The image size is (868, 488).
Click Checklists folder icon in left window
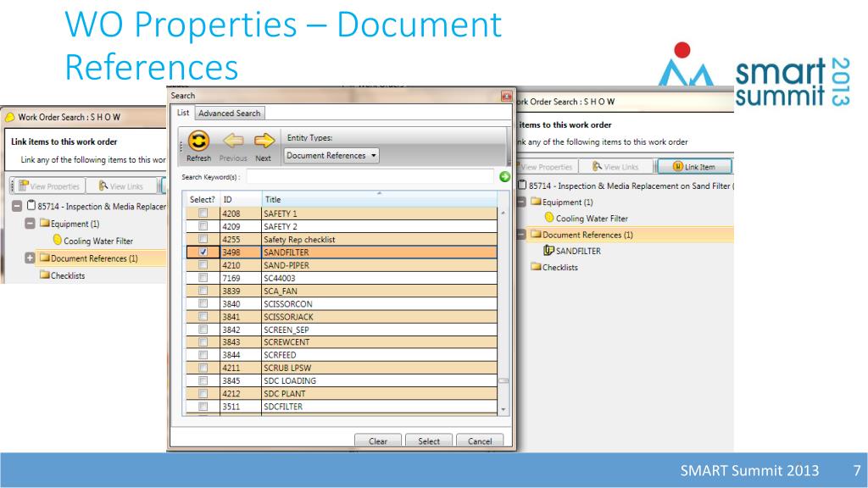point(45,274)
